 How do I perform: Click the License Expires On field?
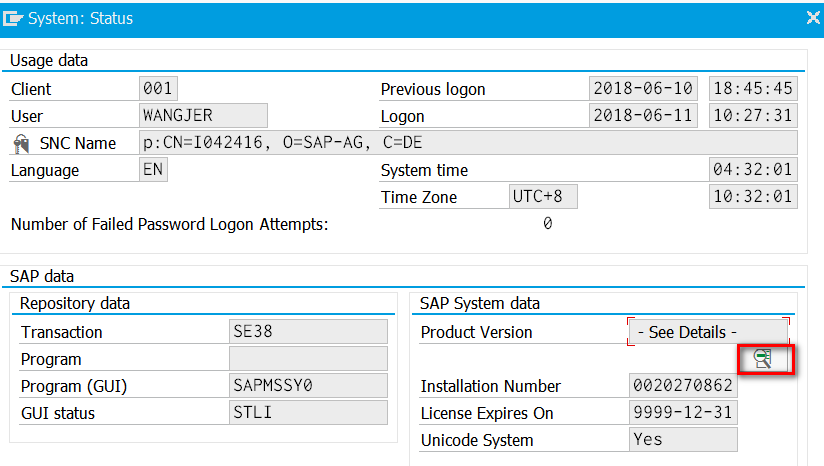pyautogui.click(x=683, y=413)
